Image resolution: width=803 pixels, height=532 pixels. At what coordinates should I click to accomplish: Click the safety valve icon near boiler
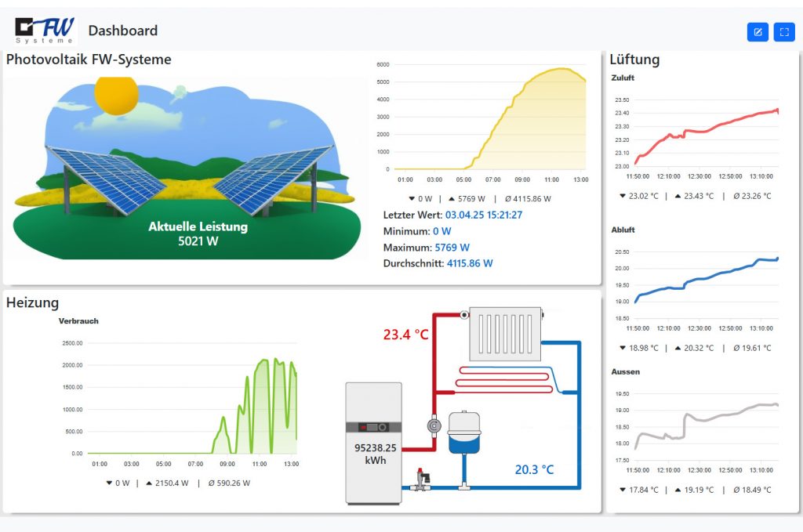421,480
